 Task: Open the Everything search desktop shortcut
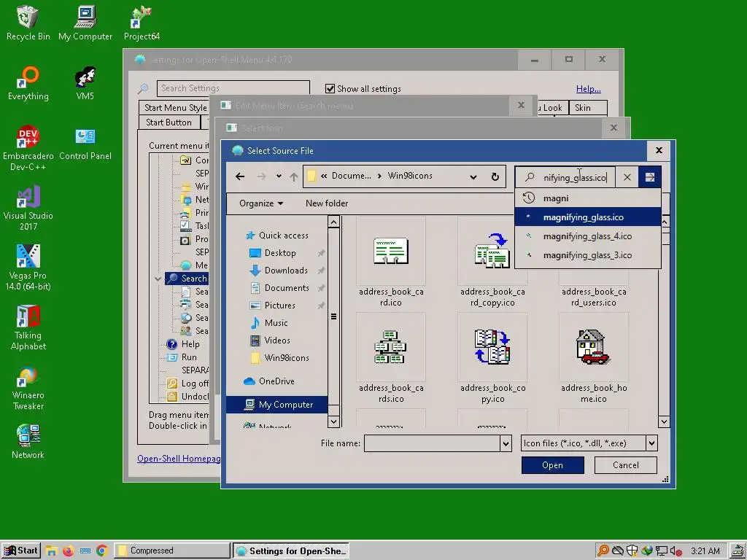[x=28, y=83]
